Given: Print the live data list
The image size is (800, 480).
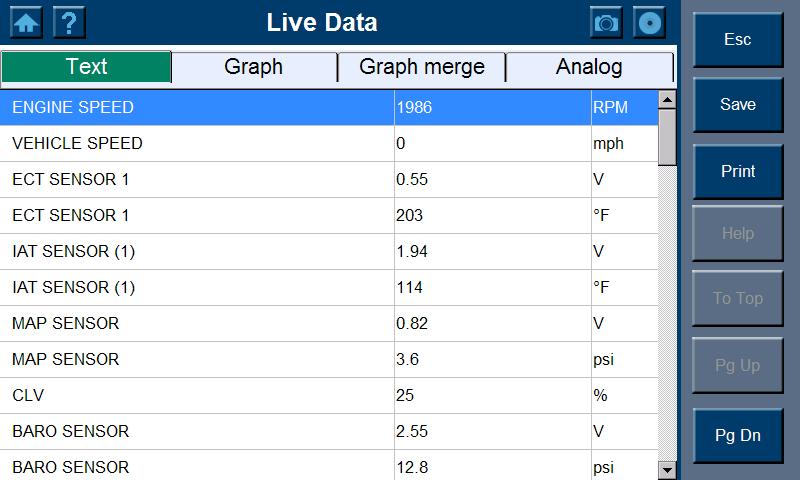Looking at the screenshot, I should [738, 171].
